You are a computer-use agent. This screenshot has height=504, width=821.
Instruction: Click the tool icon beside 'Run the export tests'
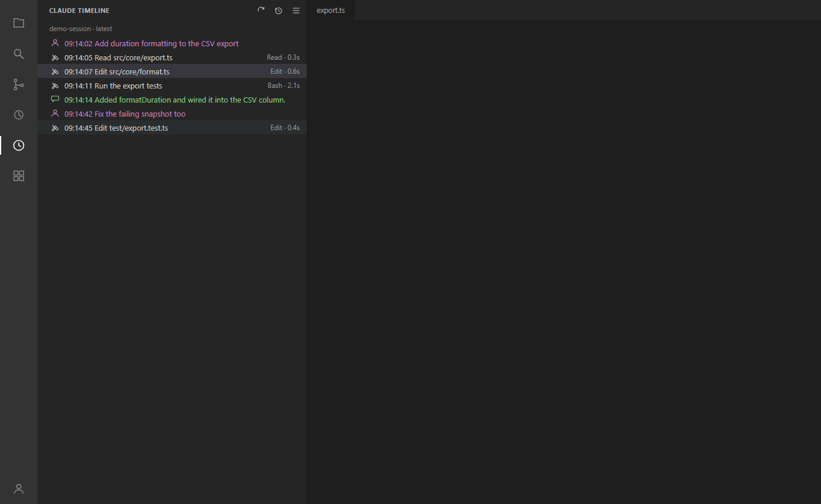pos(55,86)
